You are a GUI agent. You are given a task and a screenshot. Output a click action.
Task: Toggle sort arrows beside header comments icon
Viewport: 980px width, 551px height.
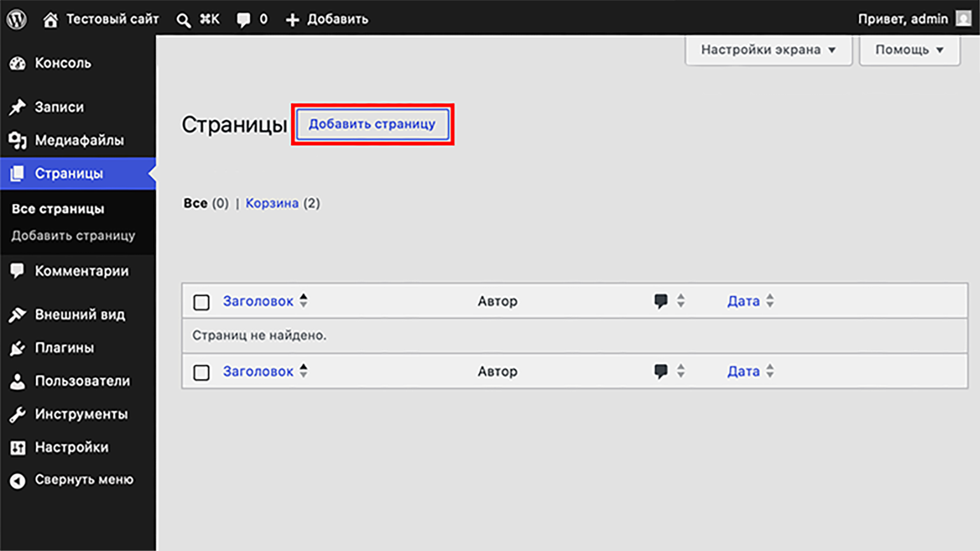click(x=681, y=300)
